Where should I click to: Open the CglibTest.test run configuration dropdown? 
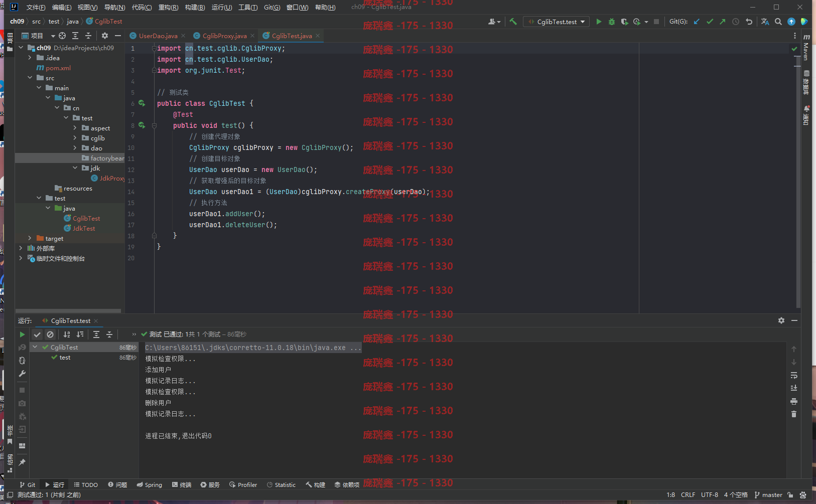pyautogui.click(x=556, y=22)
